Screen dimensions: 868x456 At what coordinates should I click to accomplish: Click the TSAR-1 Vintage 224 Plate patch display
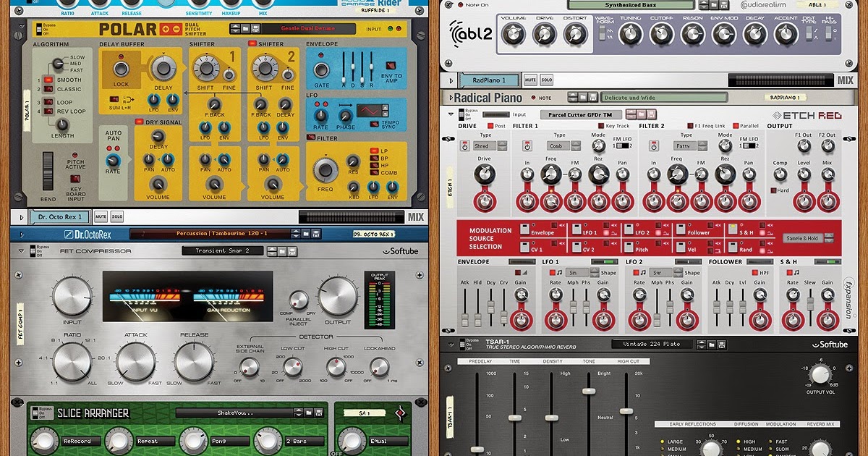[652, 344]
